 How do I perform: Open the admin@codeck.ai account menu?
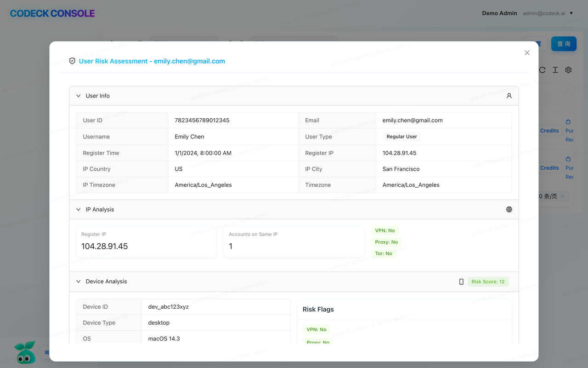point(547,13)
